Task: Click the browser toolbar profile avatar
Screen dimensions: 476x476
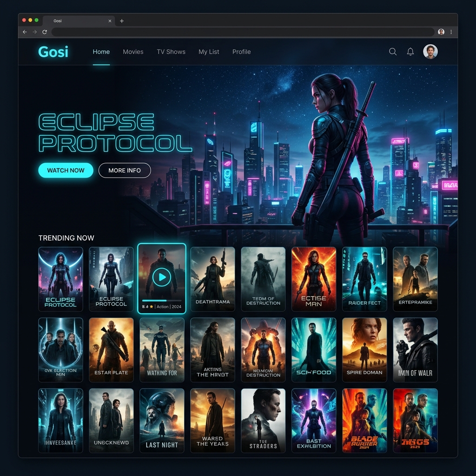Action: click(441, 32)
